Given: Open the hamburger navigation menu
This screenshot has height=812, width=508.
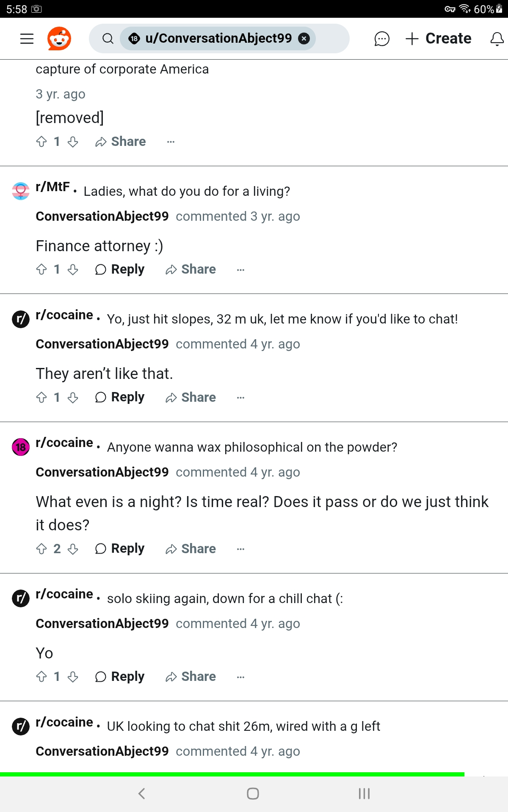Looking at the screenshot, I should tap(27, 38).
